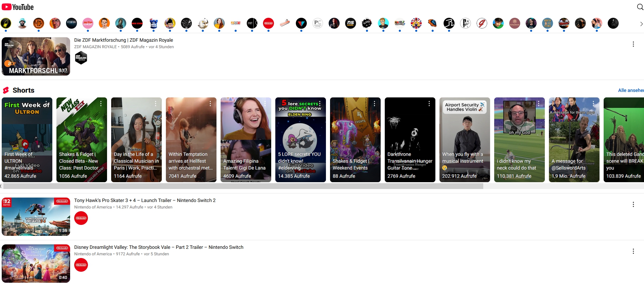Open the ETHERS channel avatar
This screenshot has width=644, height=283.
click(x=71, y=23)
